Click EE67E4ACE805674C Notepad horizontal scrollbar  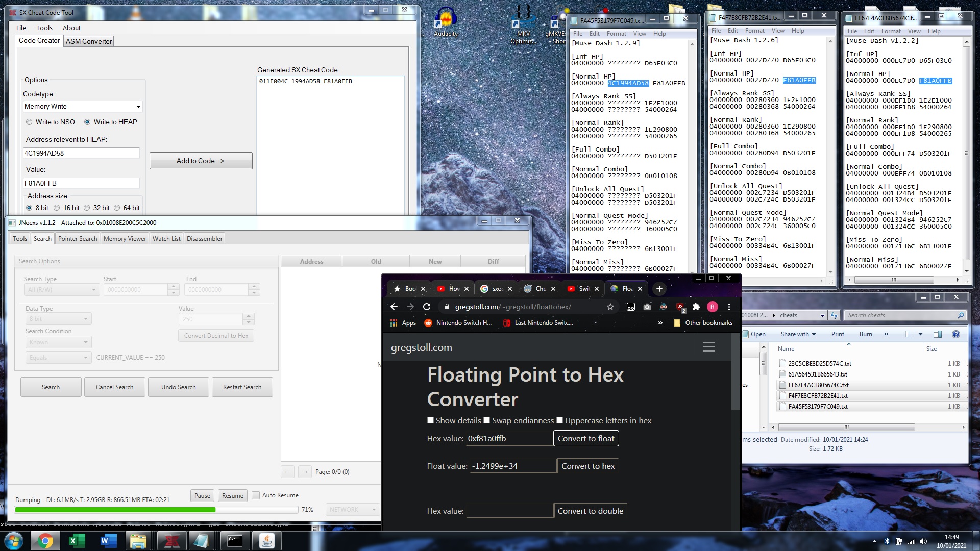(x=894, y=280)
